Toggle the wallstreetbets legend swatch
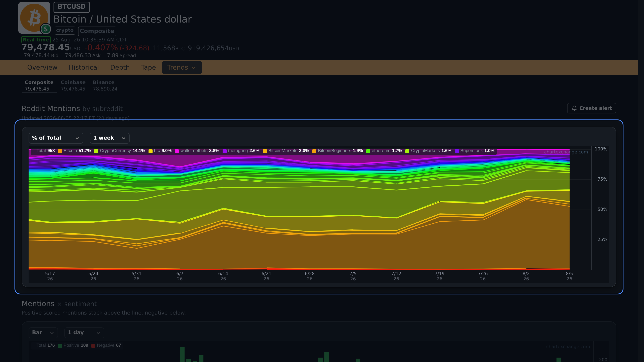This screenshot has width=644, height=362. [x=177, y=151]
